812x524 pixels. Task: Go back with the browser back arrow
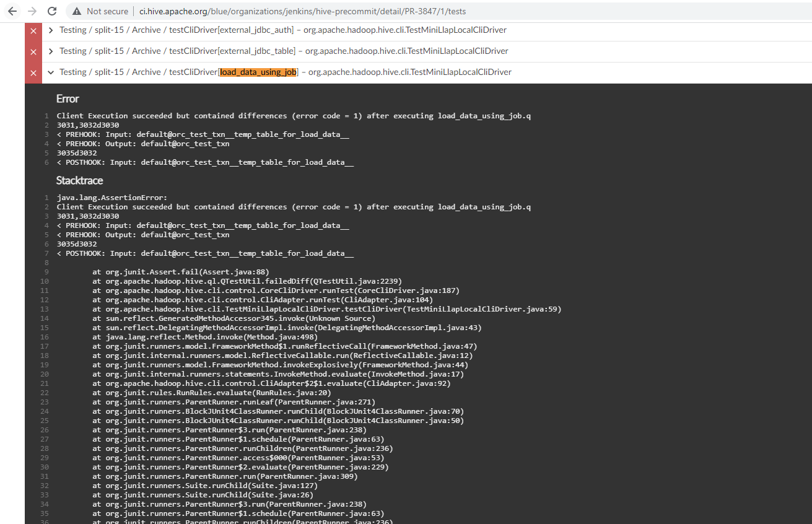point(12,11)
